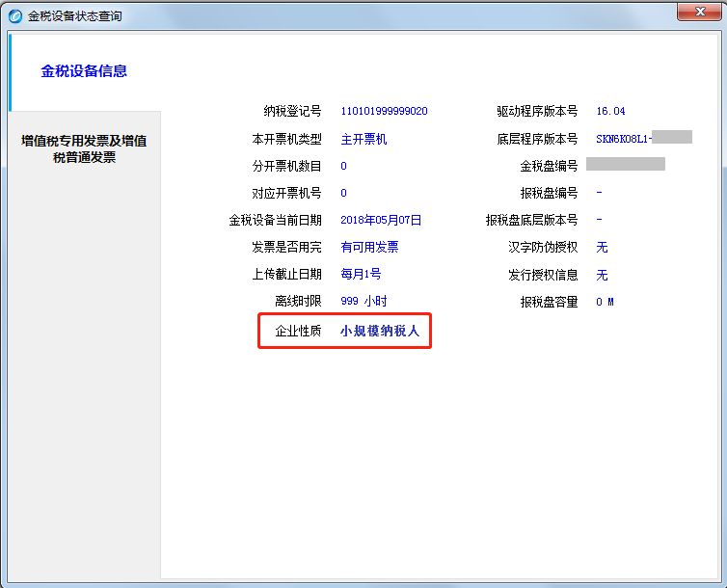Click the 主开票机 value text

click(363, 139)
